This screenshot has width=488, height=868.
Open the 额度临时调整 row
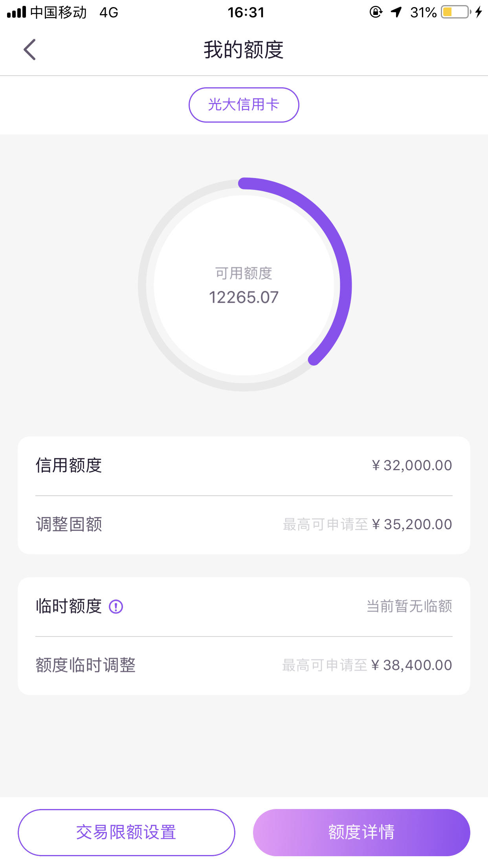[x=244, y=666]
